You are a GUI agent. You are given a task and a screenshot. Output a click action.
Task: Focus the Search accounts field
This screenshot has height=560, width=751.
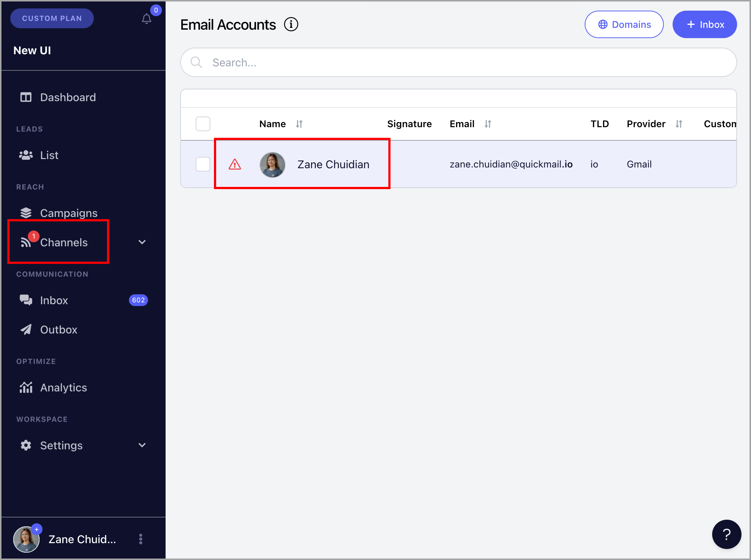pos(459,62)
